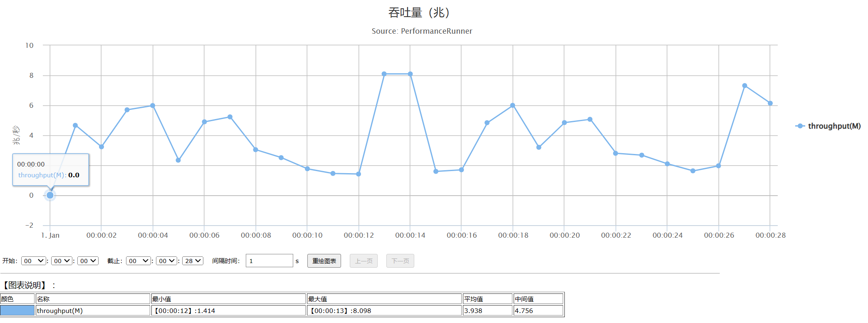Click the 重绘图表 redraw chart button
This screenshot has height=323, width=868.
tap(324, 261)
